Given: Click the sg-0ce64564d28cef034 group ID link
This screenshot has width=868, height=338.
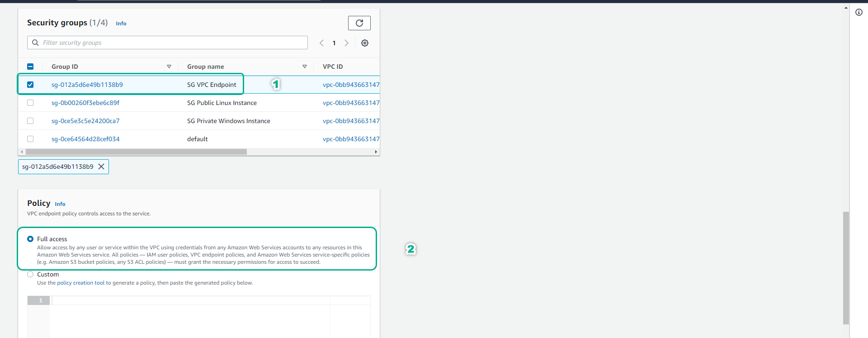Looking at the screenshot, I should (85, 139).
